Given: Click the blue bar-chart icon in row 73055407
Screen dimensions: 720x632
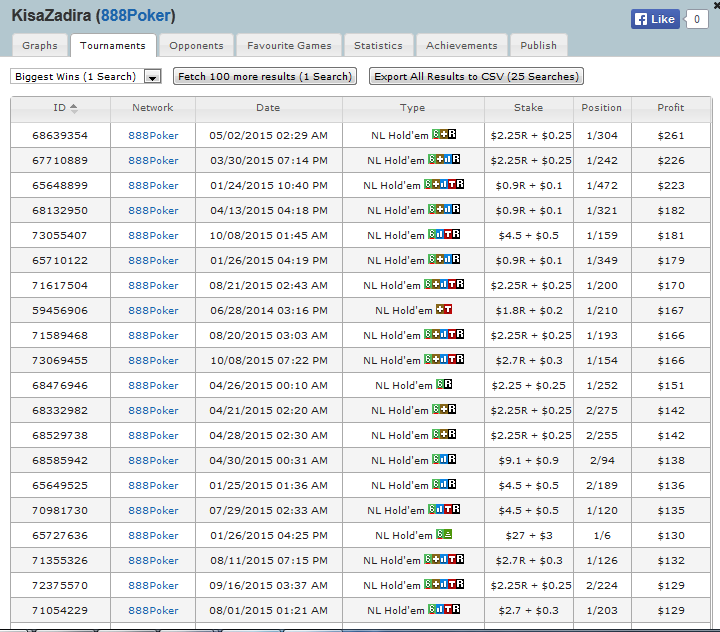Looking at the screenshot, I should 440,234.
